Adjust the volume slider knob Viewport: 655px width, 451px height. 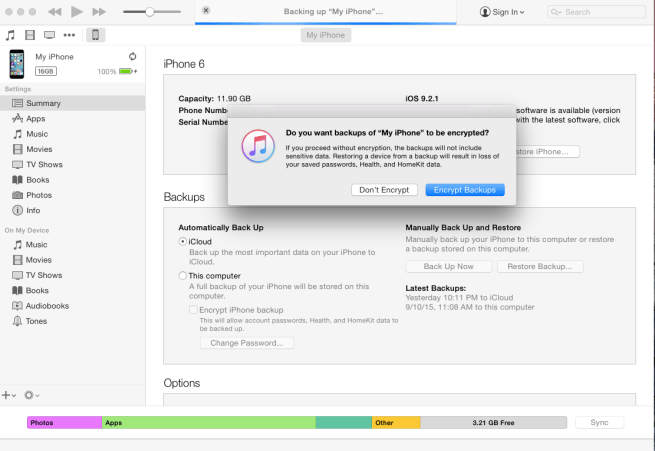click(x=150, y=12)
